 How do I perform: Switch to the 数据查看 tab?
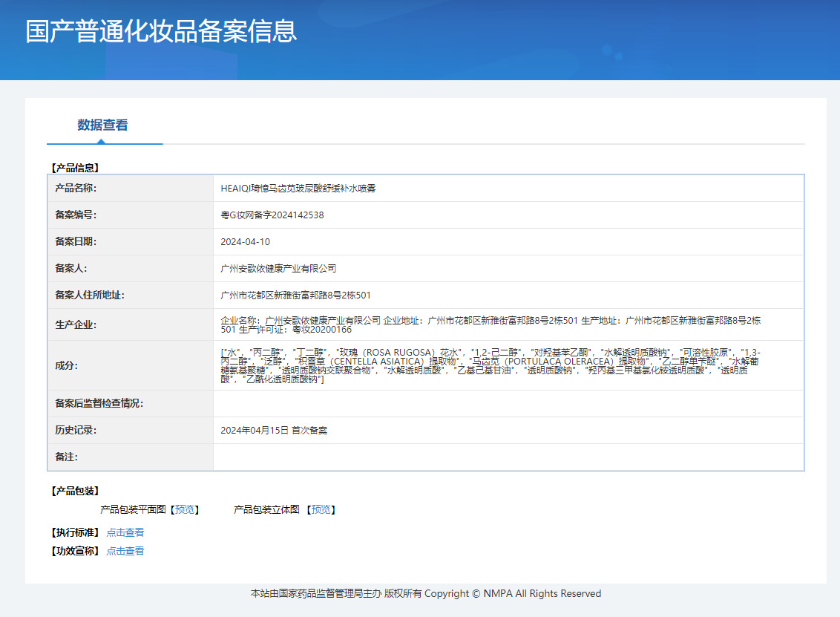click(102, 125)
